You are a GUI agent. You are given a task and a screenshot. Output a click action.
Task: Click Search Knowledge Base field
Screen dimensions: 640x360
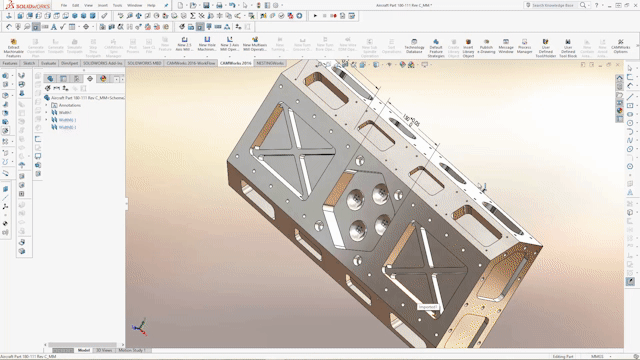(x=553, y=5)
